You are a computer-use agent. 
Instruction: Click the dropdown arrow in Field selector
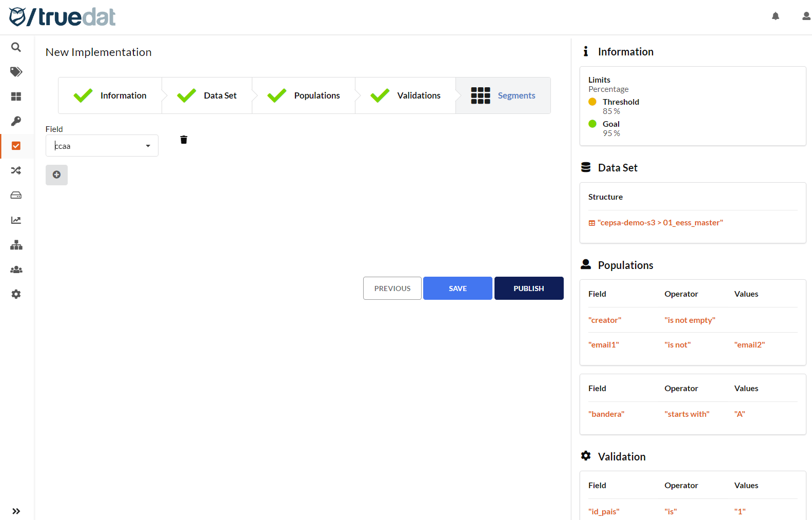click(148, 146)
